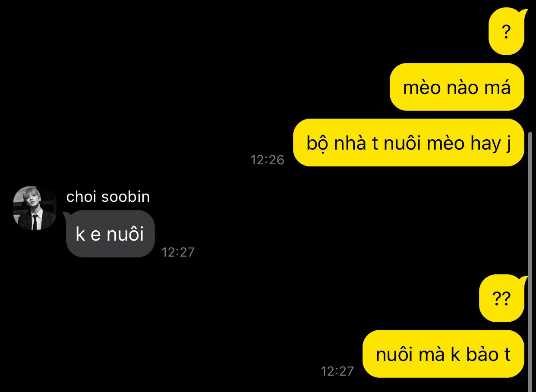Click 'soobin' in the sender label

(125, 197)
